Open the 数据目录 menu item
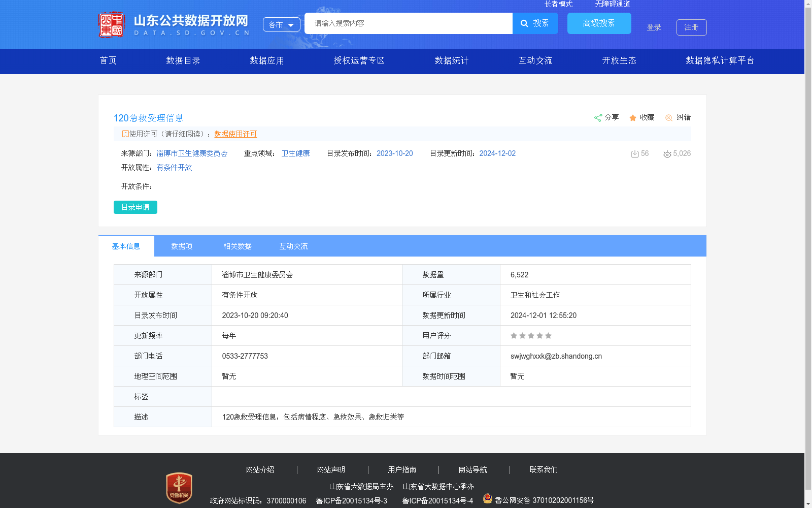This screenshot has width=812, height=508. (183, 60)
